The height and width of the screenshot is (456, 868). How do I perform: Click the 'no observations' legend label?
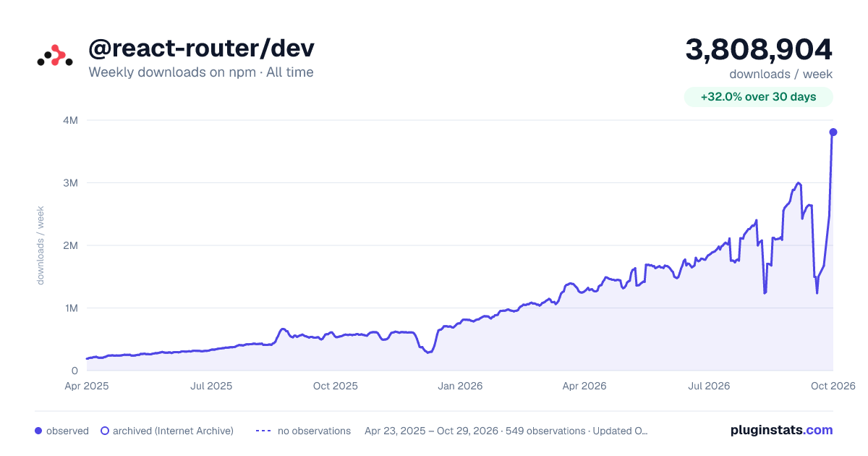314,431
